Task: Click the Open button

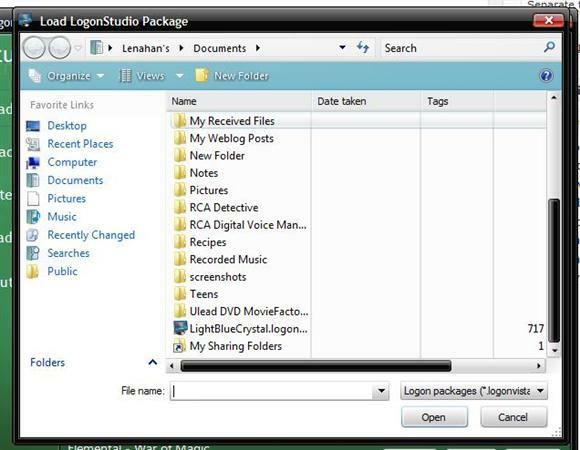Action: (x=434, y=417)
